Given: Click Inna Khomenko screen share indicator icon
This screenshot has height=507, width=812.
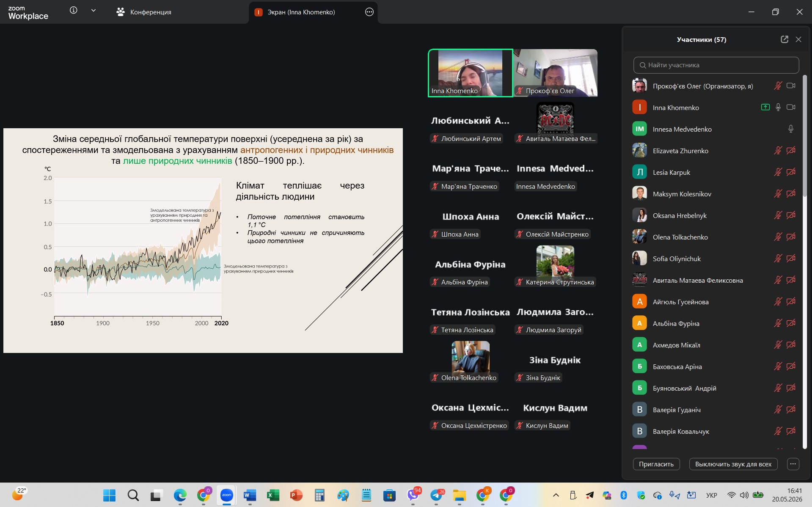Looking at the screenshot, I should click(765, 107).
